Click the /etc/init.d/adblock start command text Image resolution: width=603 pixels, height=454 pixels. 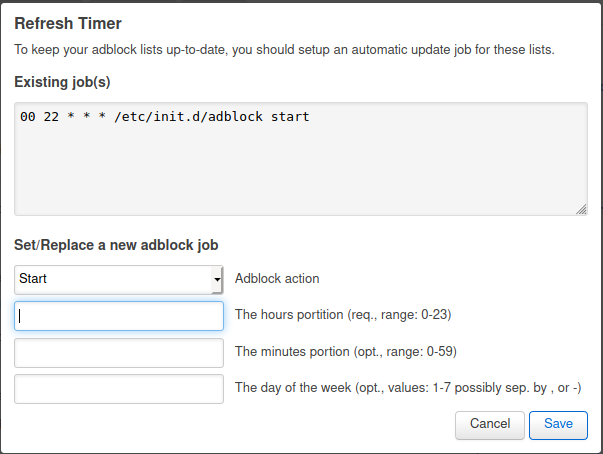pos(212,116)
